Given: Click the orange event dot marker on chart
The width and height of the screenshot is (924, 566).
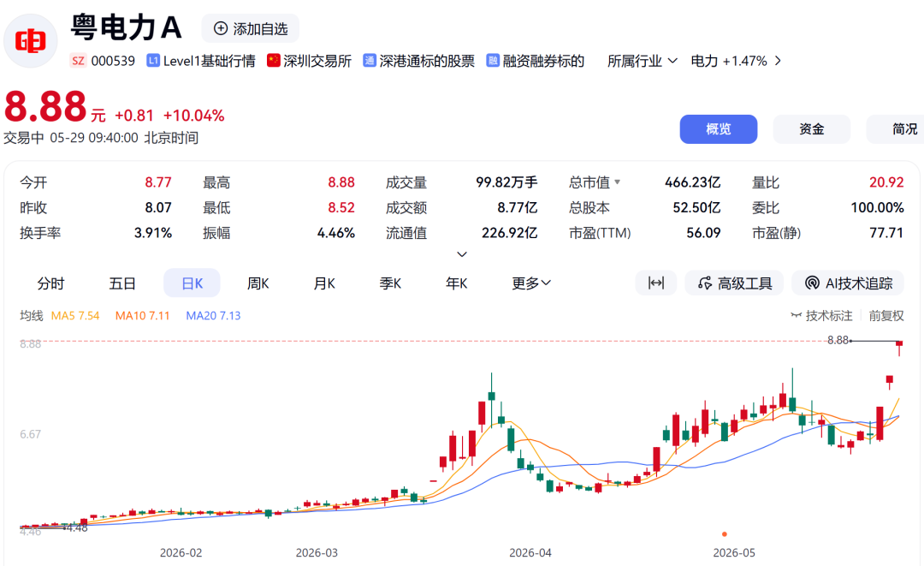Looking at the screenshot, I should pyautogui.click(x=725, y=534).
